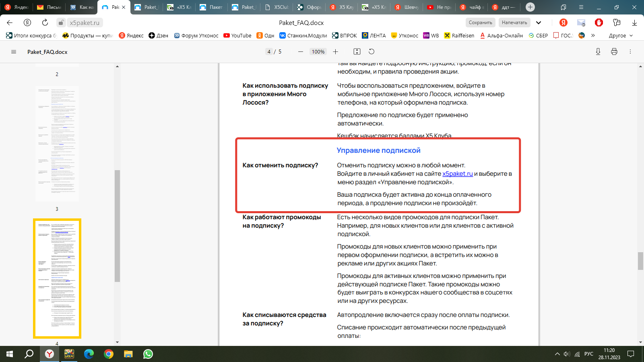
Task: Expand the chevron next to Напечатать
Action: click(539, 23)
